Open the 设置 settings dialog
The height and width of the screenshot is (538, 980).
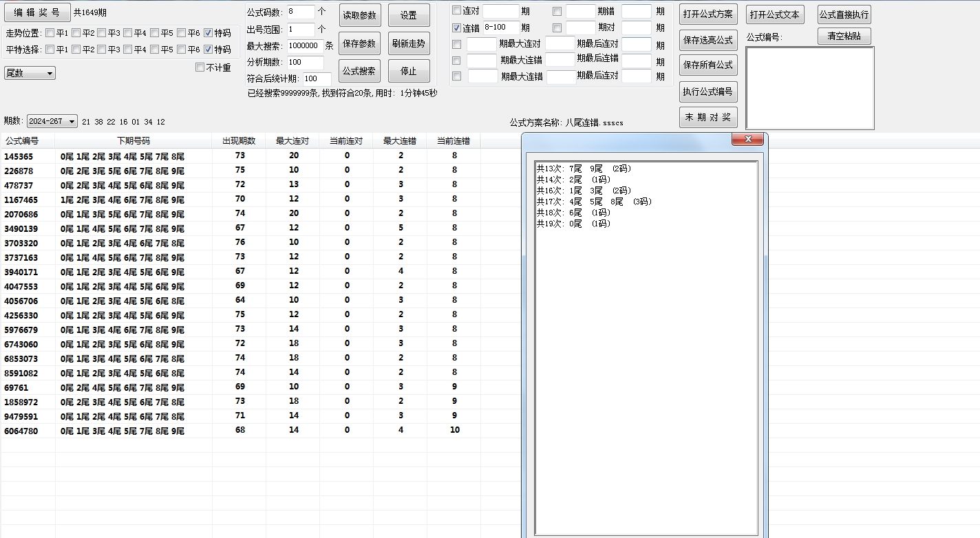[409, 15]
